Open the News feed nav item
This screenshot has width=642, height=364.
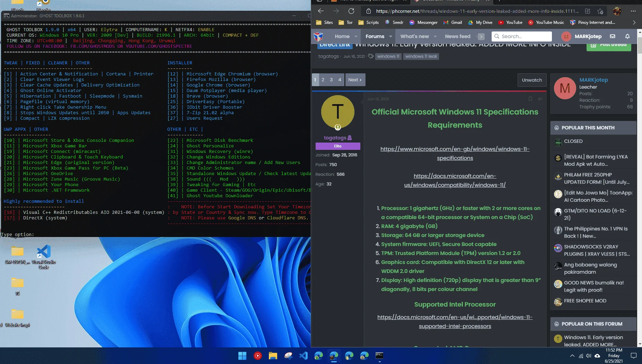point(458,36)
